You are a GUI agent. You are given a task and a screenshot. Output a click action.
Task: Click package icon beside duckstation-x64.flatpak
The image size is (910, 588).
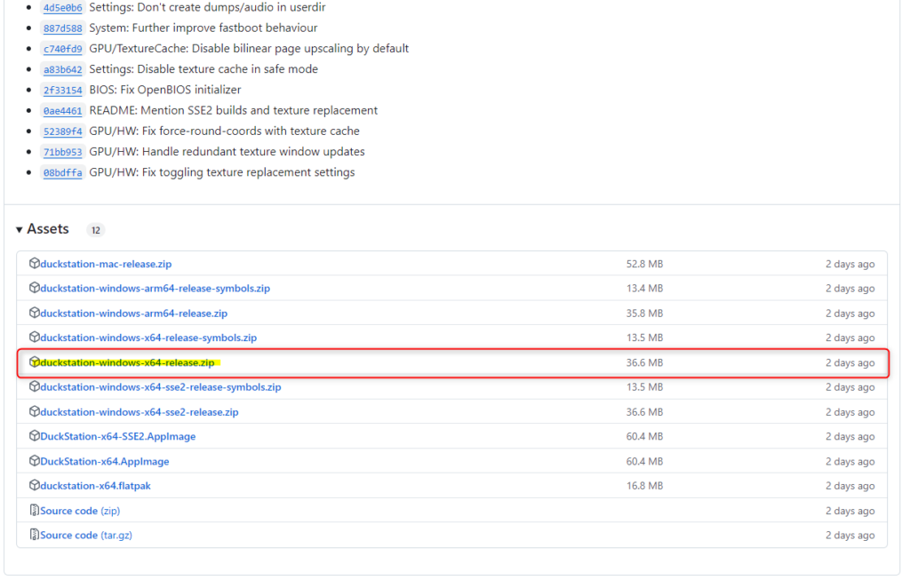pyautogui.click(x=35, y=485)
